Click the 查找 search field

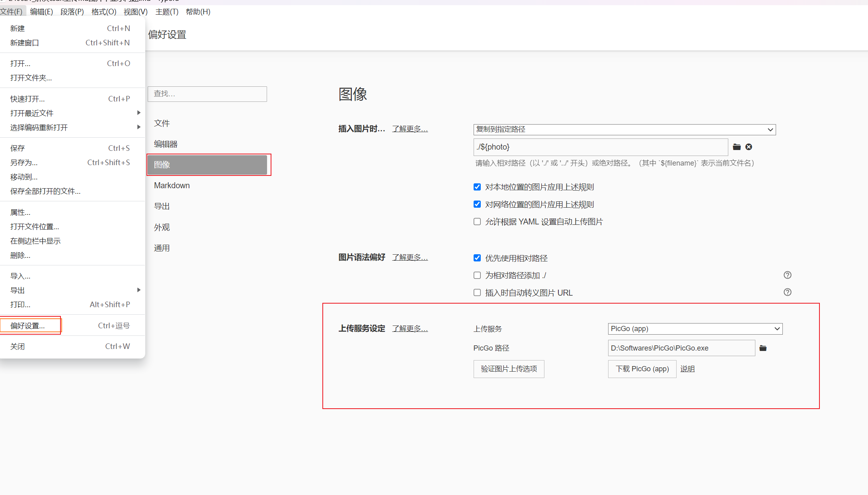(207, 94)
